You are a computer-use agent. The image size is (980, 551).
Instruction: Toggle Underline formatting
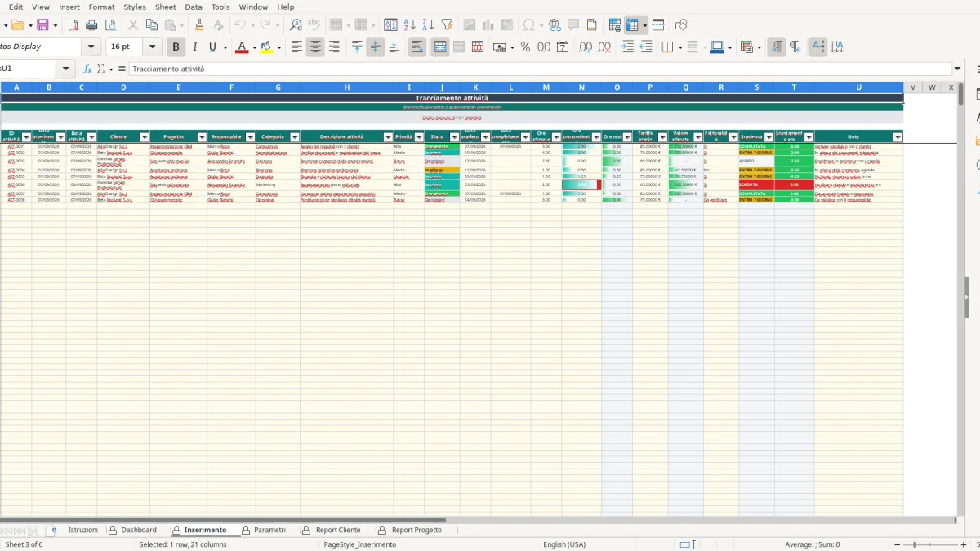coord(213,47)
